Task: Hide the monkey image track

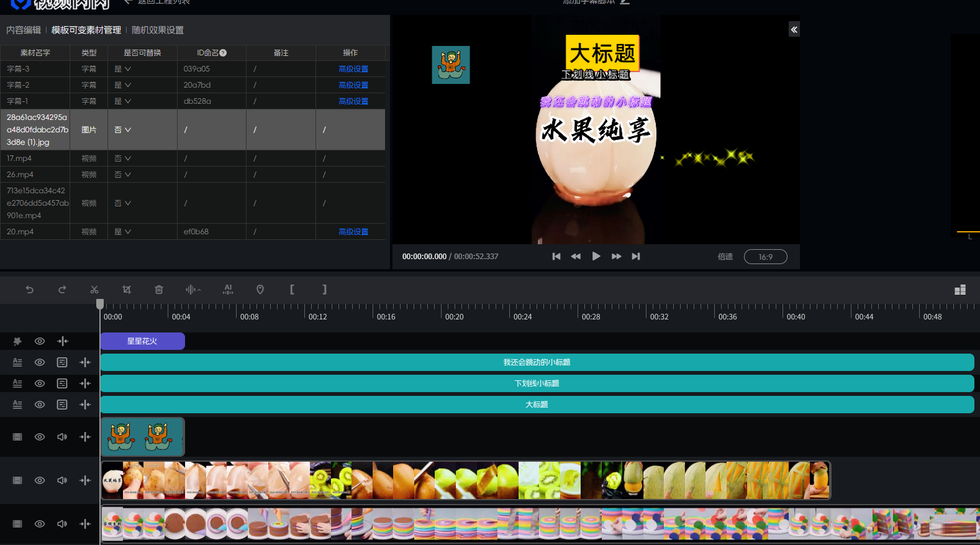Action: point(40,437)
